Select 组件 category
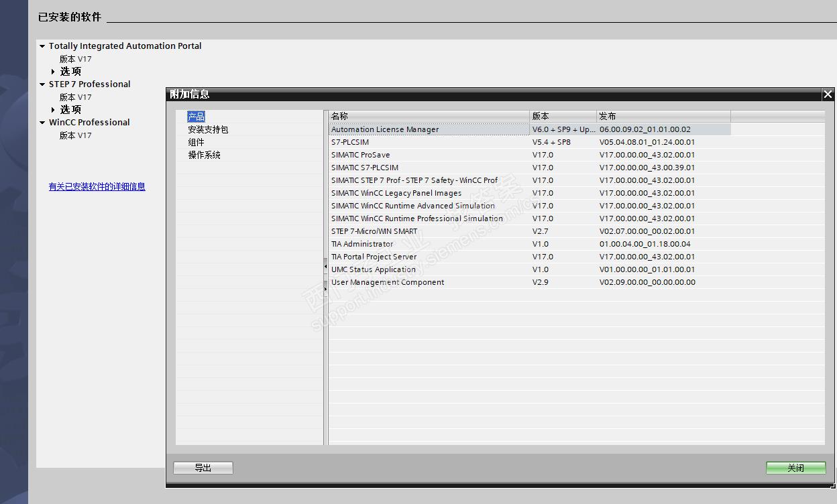 (x=196, y=142)
